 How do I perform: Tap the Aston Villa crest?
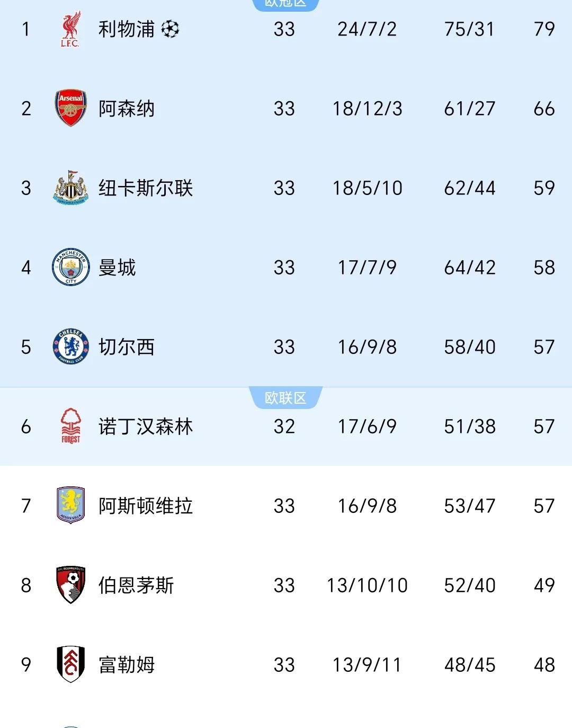(70, 505)
